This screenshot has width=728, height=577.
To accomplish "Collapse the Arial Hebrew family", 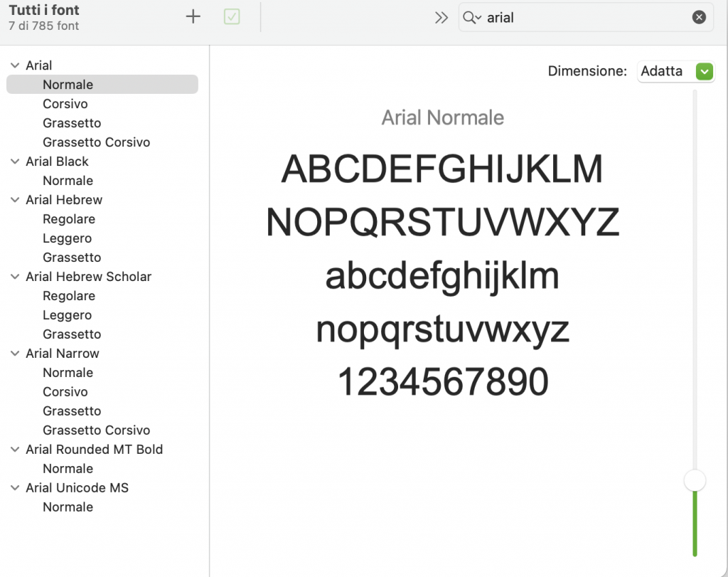I will (16, 200).
